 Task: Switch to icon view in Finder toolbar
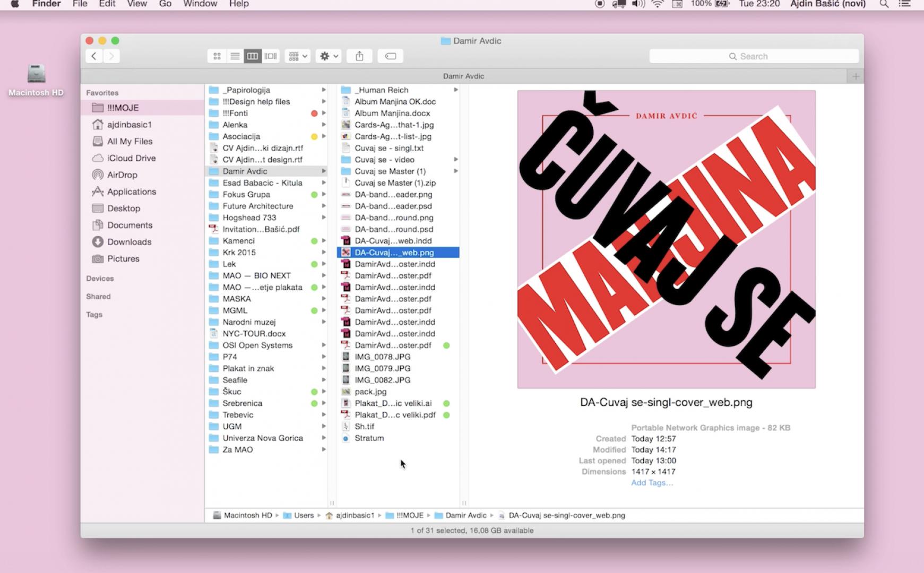point(217,56)
